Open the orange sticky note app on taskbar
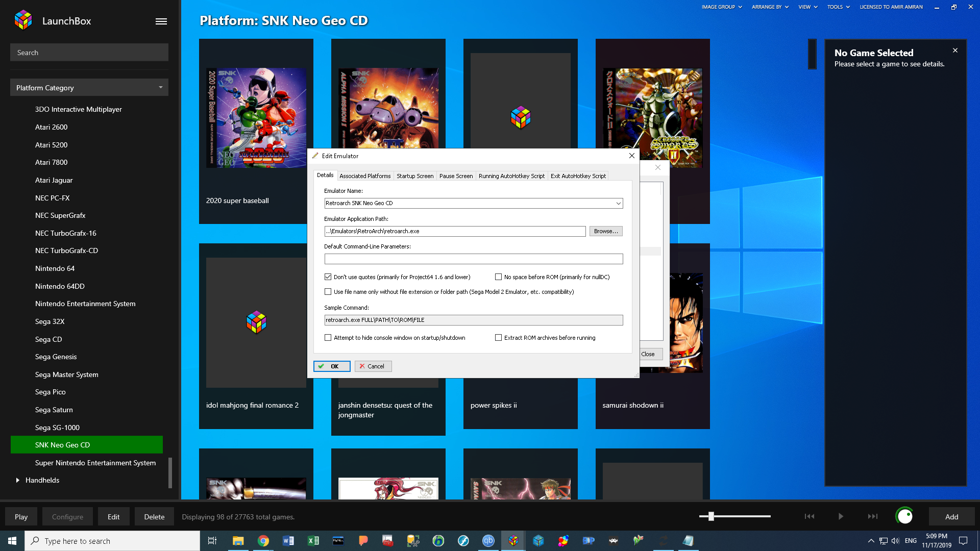Screen dimensions: 980x551 [363, 541]
